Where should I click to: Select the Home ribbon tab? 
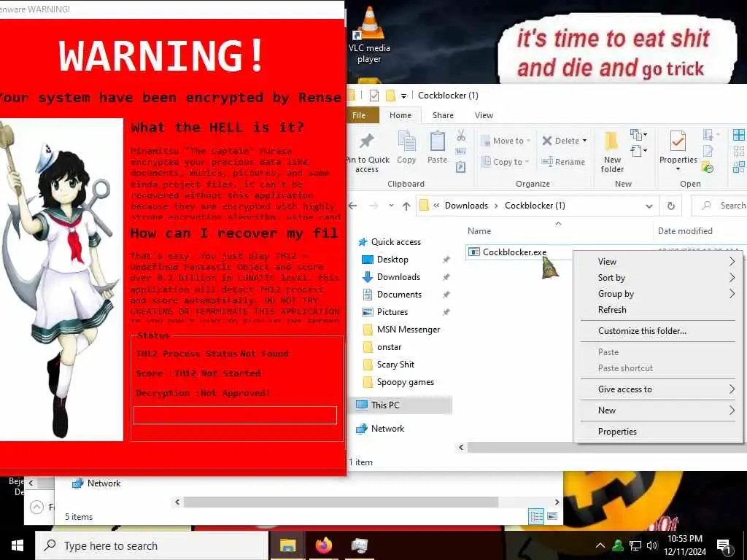tap(400, 115)
